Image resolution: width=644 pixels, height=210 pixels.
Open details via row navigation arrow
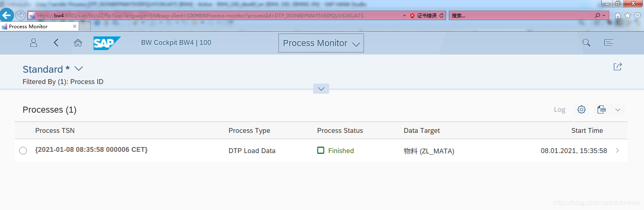pos(617,151)
